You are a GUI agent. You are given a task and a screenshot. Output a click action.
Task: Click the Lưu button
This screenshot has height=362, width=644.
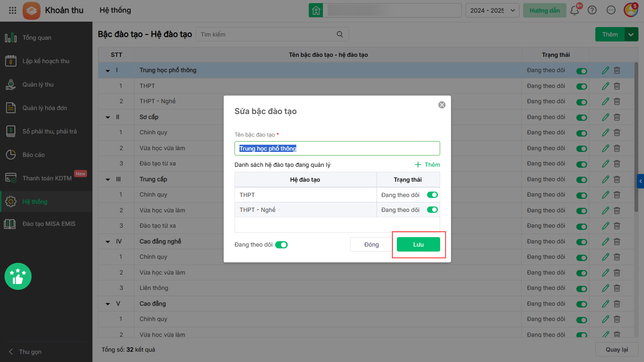(418, 244)
